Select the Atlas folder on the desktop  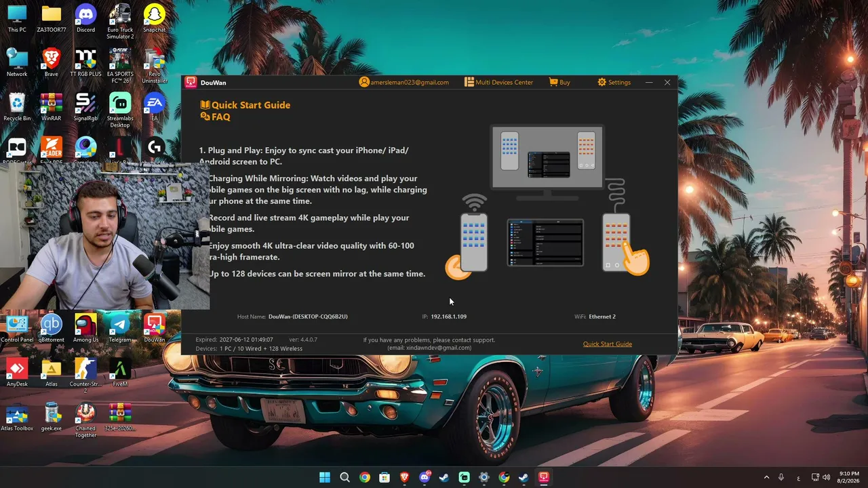52,373
